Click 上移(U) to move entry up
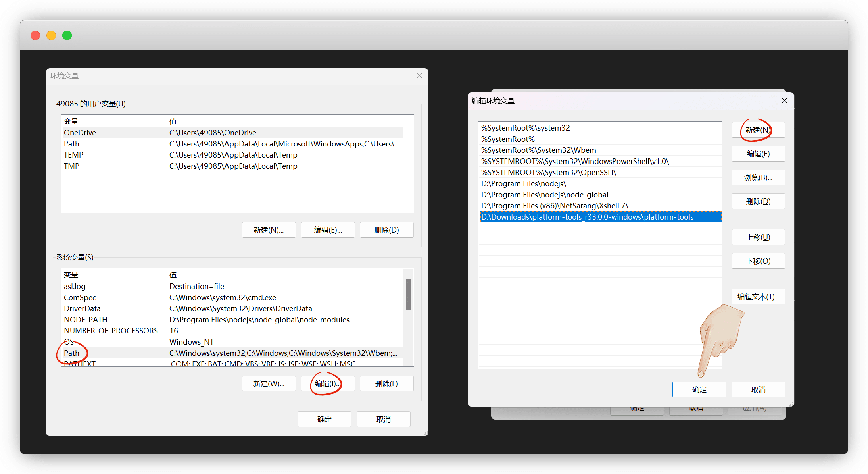The width and height of the screenshot is (868, 474). click(x=758, y=237)
